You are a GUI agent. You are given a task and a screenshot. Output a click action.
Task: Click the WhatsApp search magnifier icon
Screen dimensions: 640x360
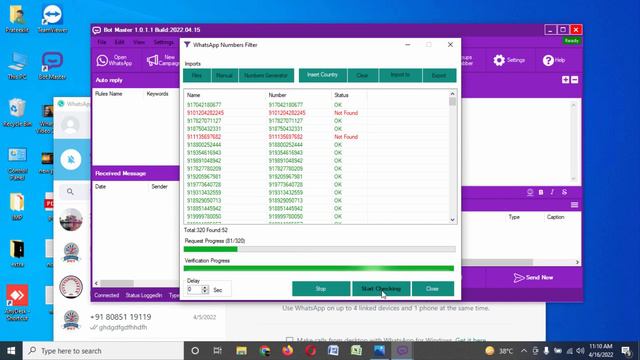point(70,191)
